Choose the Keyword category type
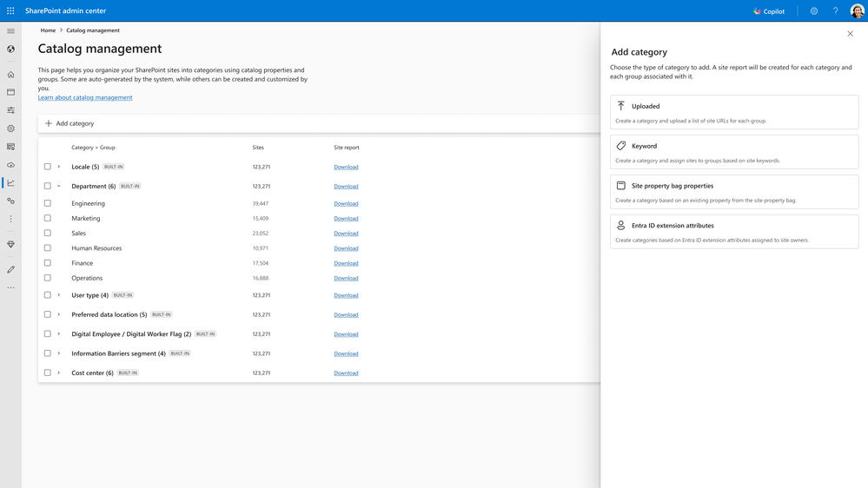This screenshot has width=868, height=488. tap(734, 152)
